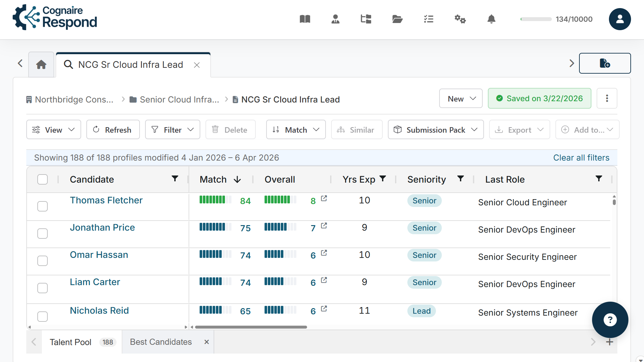Screen dimensions: 644x362
Task: Switch to the Best Candidates tab
Action: click(x=160, y=342)
